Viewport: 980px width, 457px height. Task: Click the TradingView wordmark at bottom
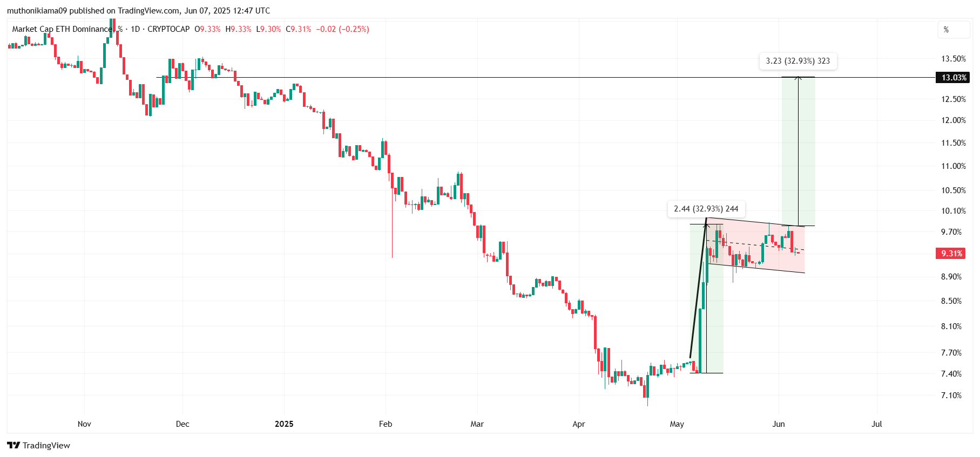coord(47,445)
